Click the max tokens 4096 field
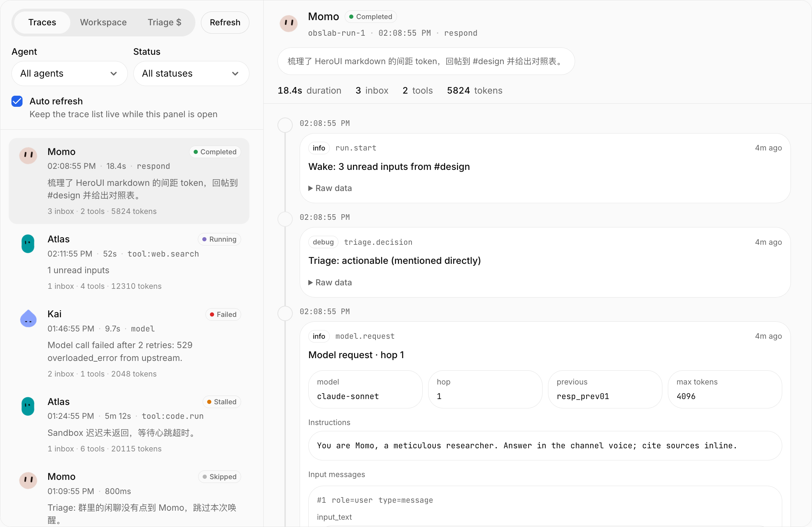Screen dimensions: 812x527 (x=725, y=389)
